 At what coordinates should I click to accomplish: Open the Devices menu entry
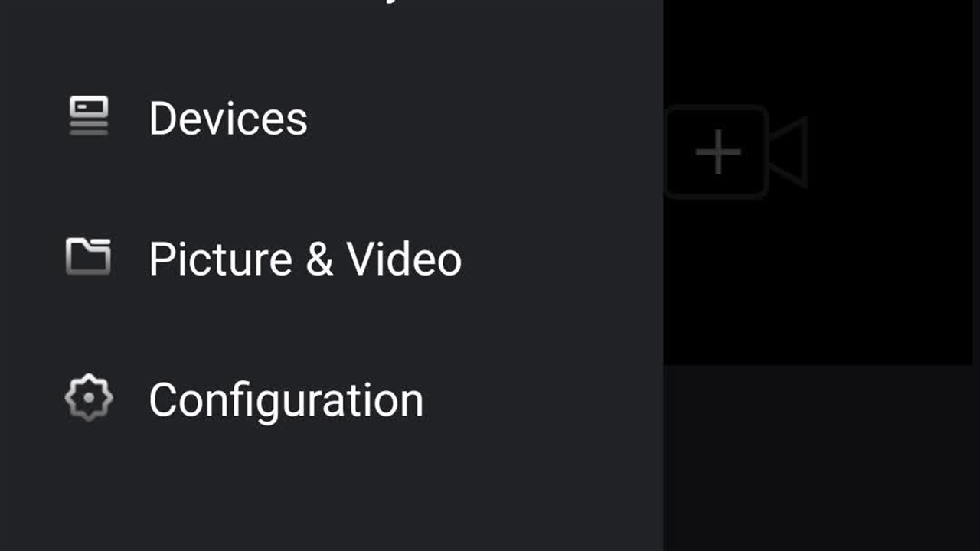click(x=227, y=119)
